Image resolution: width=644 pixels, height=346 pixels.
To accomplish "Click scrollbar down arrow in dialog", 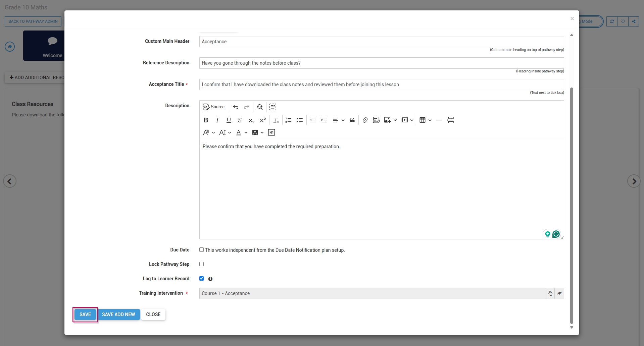I will click(x=572, y=328).
